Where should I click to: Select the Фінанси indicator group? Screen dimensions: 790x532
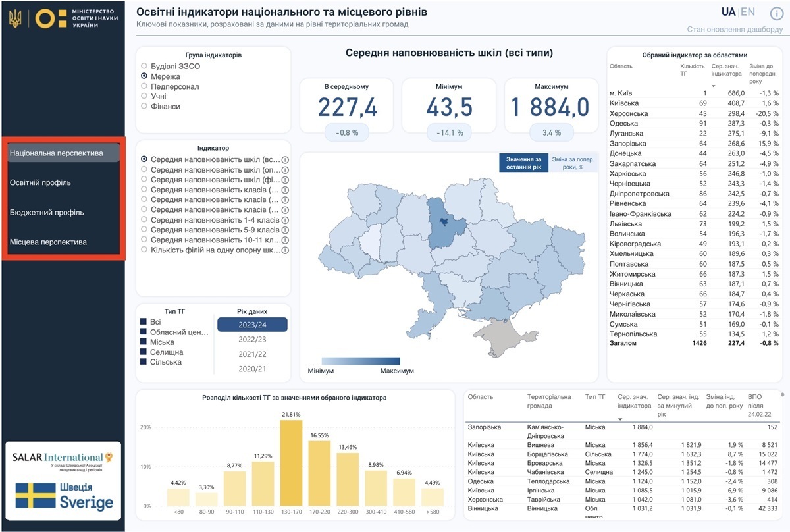coord(144,107)
